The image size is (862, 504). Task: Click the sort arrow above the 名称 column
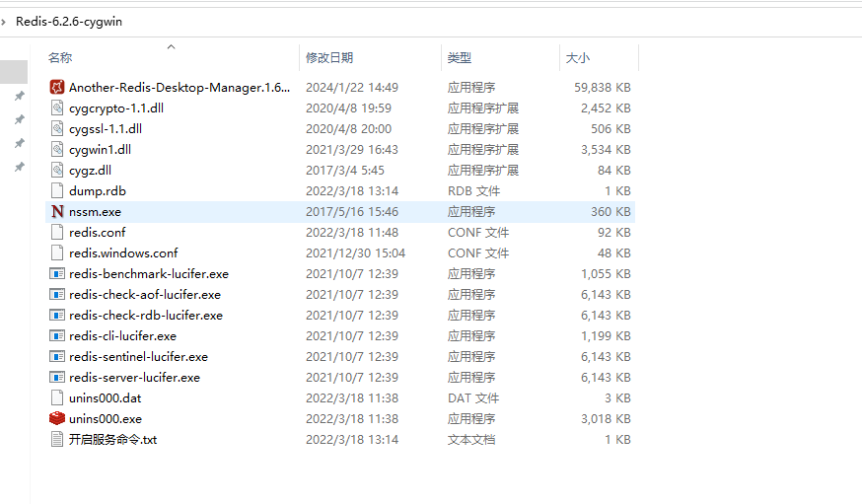coord(171,46)
